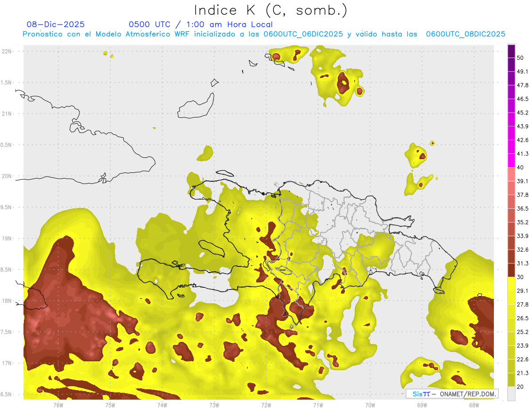Click the latitude label "19N"

tap(7, 238)
